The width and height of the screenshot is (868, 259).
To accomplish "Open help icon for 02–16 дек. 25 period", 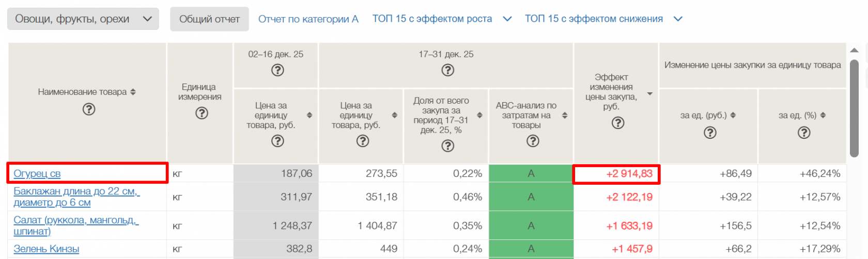I will [277, 70].
